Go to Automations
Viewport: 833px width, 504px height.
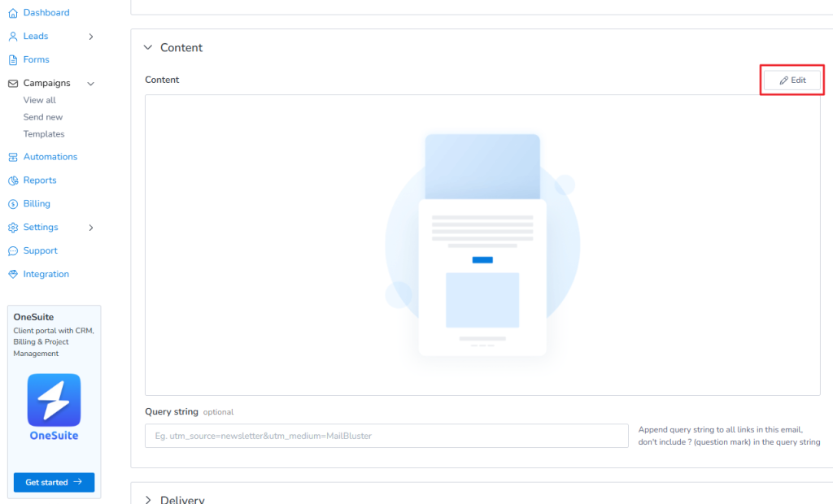pyautogui.click(x=50, y=157)
